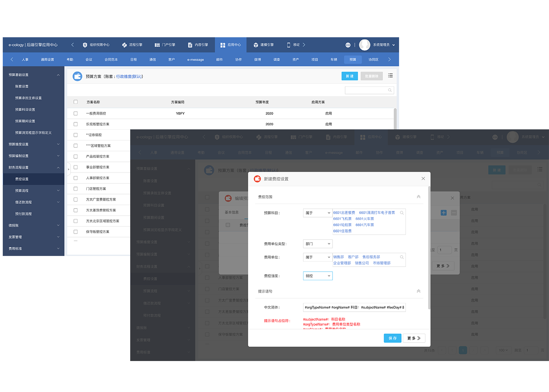549x392 pixels.
Task: Click the 保存 button in the dialog
Action: [x=392, y=338]
